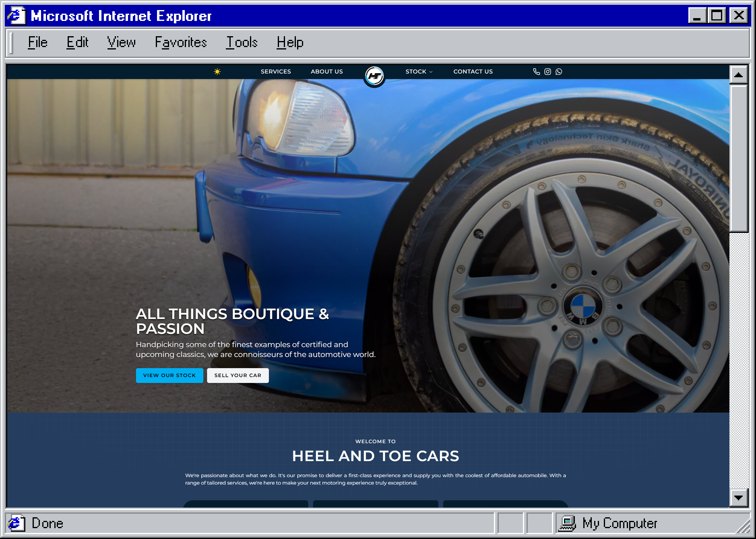Click the scrollbar up arrow

point(738,75)
